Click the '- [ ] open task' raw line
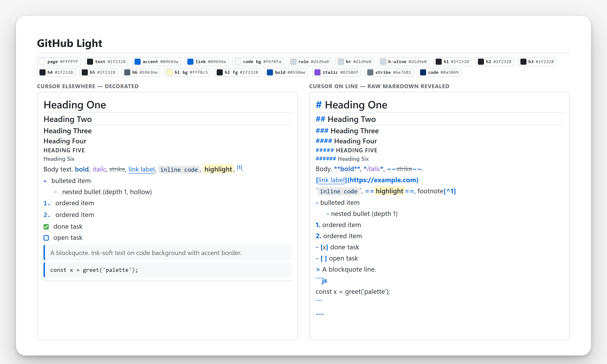The image size is (607, 364). point(337,258)
